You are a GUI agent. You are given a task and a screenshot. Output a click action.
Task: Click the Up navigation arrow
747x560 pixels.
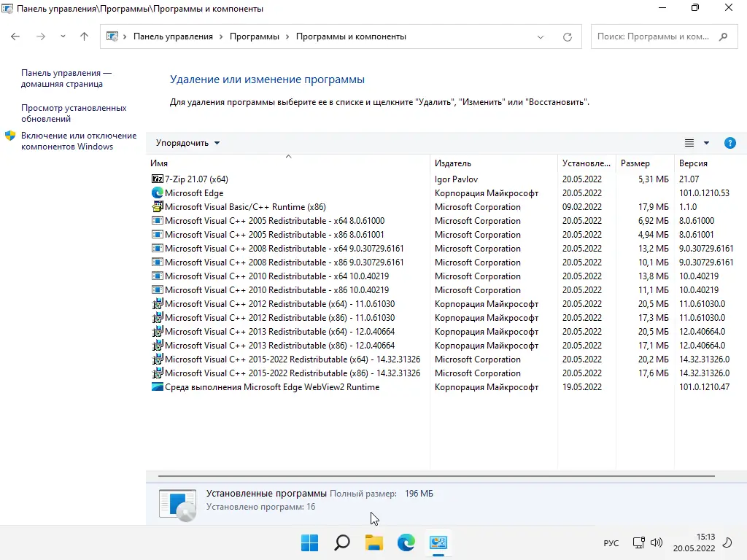pyautogui.click(x=84, y=36)
